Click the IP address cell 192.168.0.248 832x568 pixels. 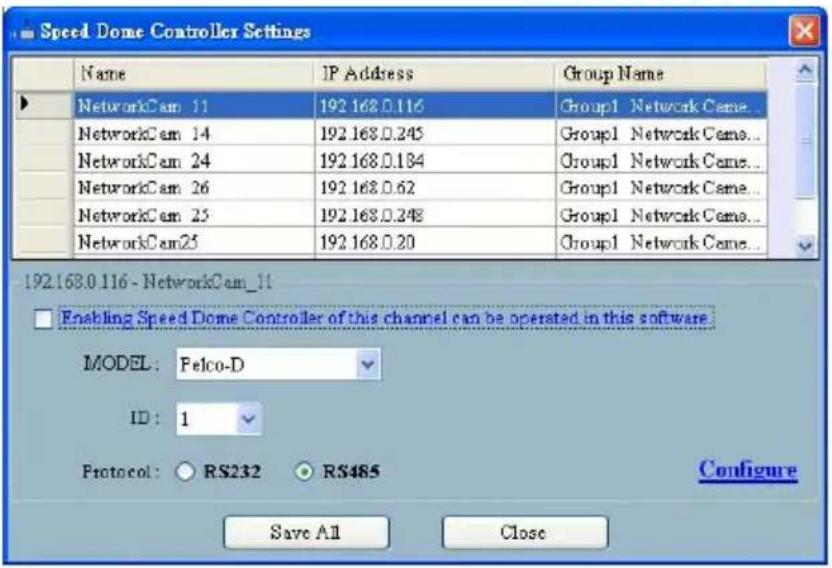tap(435, 215)
